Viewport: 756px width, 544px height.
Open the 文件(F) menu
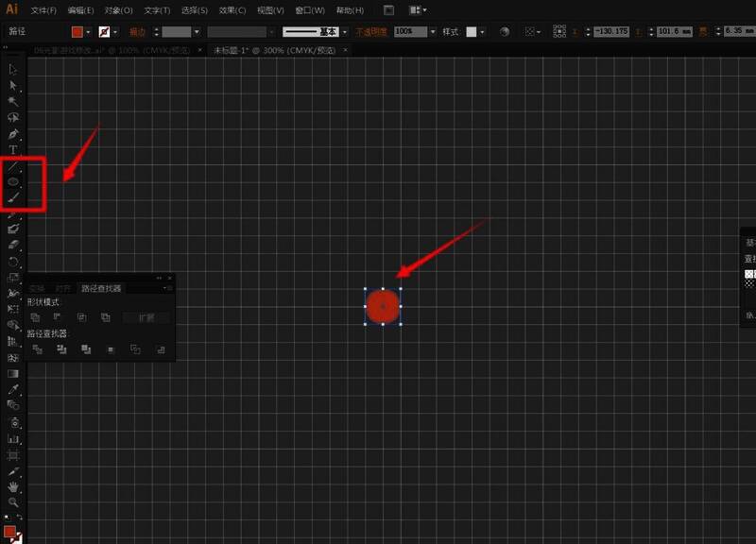click(43, 10)
